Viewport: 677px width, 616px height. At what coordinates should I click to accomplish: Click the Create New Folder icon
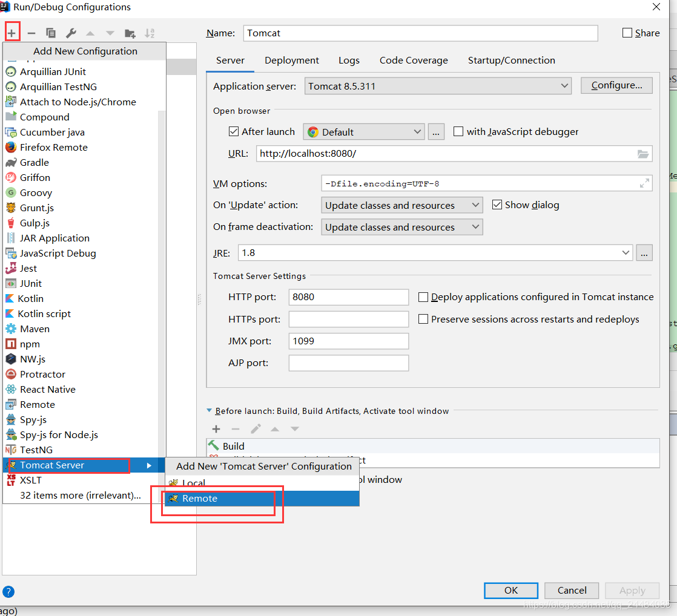point(130,33)
